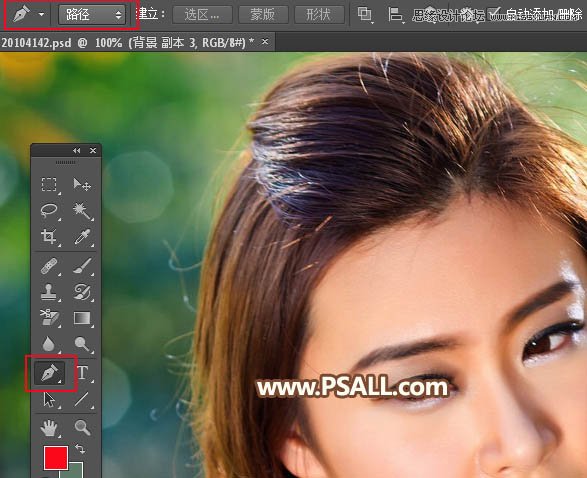Select the Rectangular Marquee tool
587x478 pixels.
49,185
